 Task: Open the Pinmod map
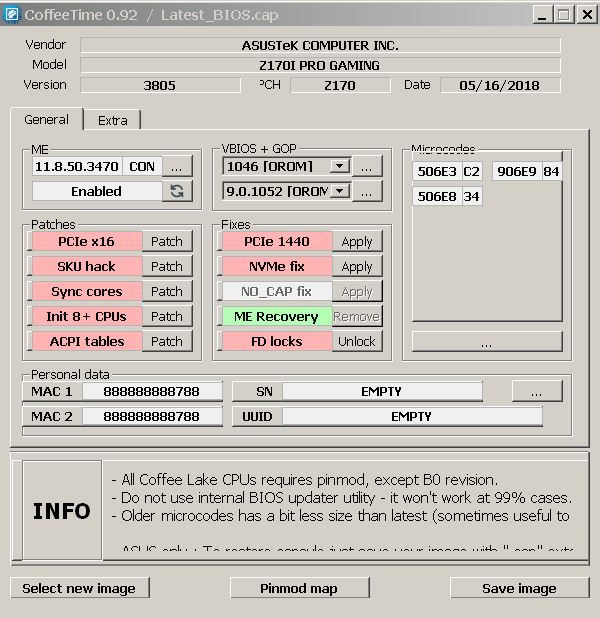[x=299, y=588]
